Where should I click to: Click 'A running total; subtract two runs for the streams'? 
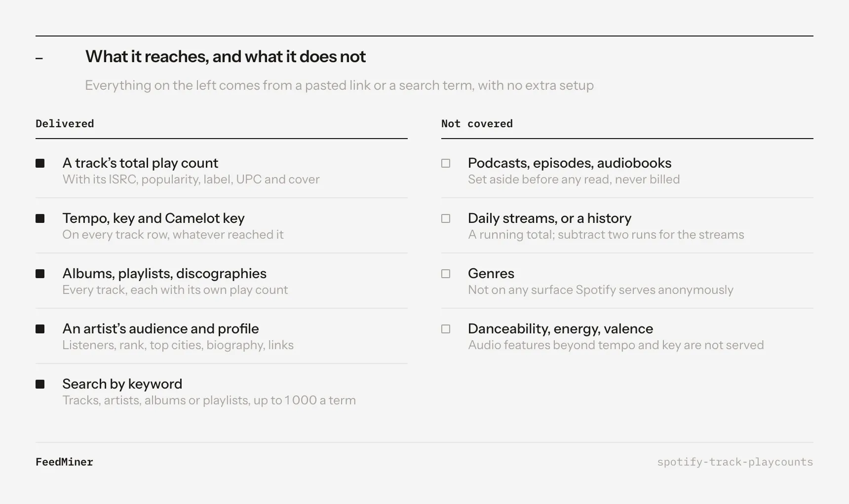[x=606, y=235]
